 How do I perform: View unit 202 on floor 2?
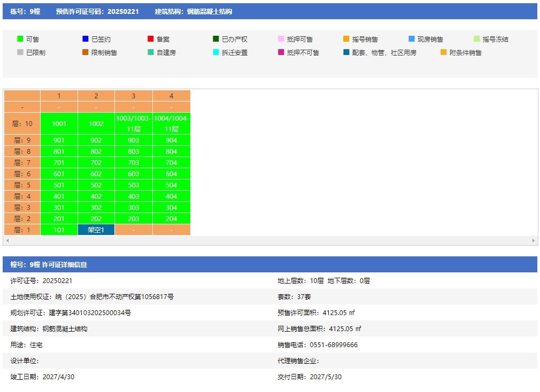96,218
